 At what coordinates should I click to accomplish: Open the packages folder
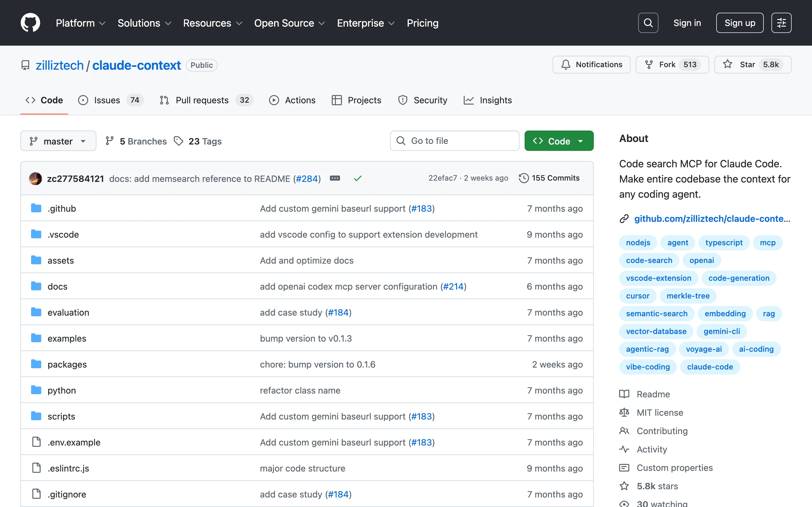tap(67, 364)
